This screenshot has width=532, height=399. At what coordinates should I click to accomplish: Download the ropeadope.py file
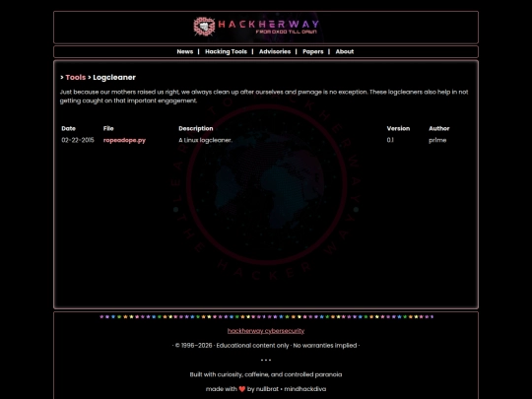pos(124,140)
